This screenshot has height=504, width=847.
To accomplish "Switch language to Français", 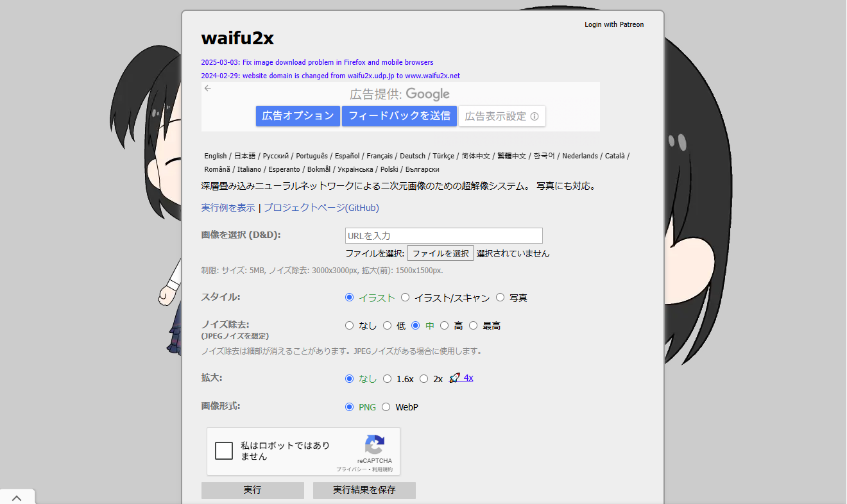I will point(380,156).
